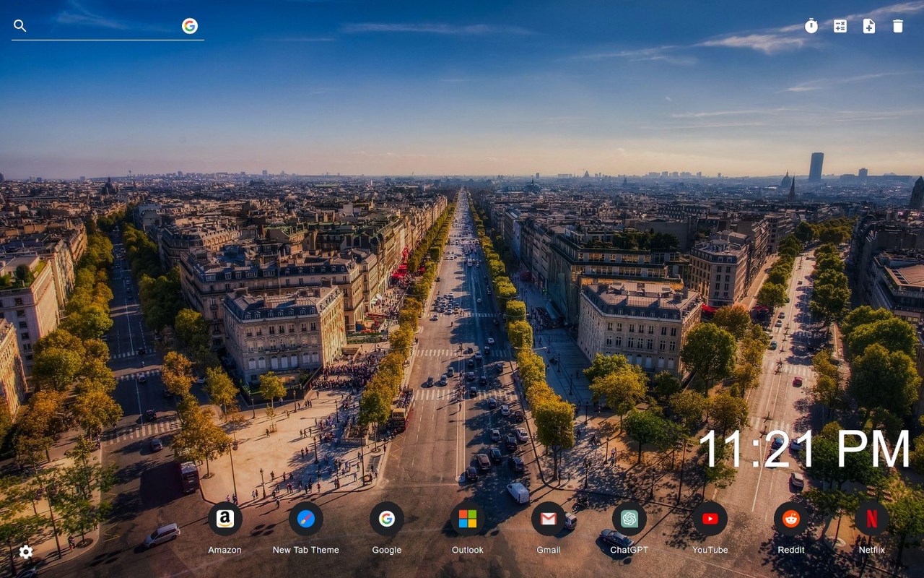Open the Outlook shortcut
The image size is (924, 578).
tap(468, 519)
